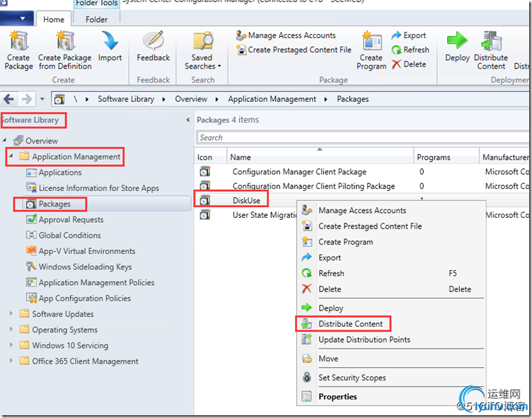This screenshot has height=418, width=532.
Task: Expand the Operating Systems folder
Action: coord(11,329)
